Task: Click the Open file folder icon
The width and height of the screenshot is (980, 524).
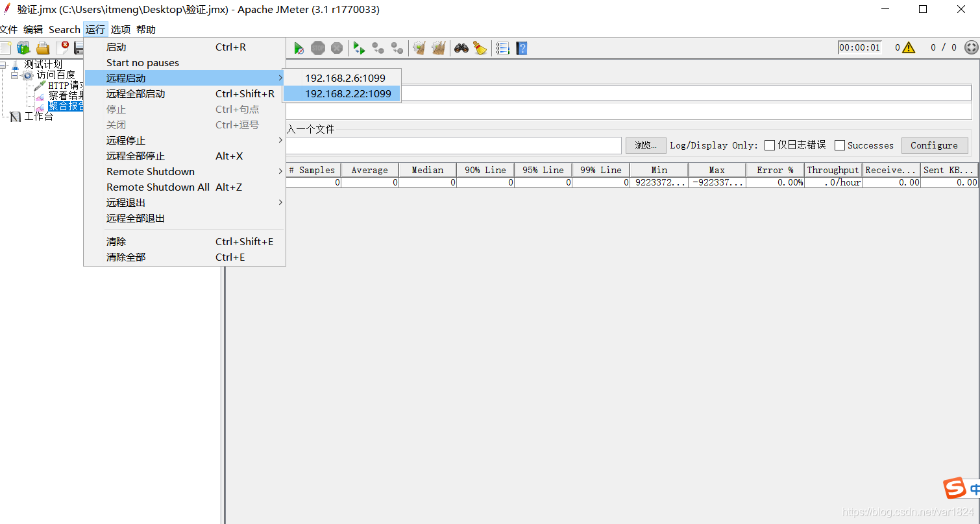Action: click(x=43, y=48)
